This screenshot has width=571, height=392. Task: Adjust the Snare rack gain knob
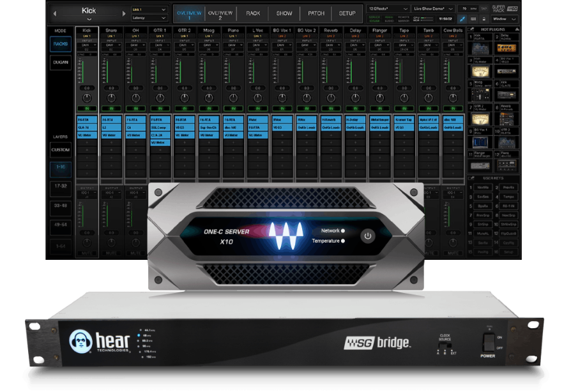[111, 98]
